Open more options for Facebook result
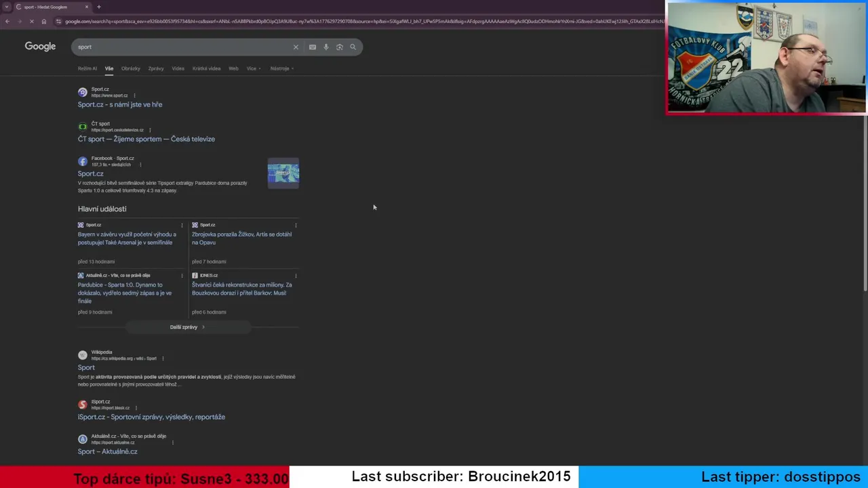Screen dimensions: 868x488 tap(140, 165)
